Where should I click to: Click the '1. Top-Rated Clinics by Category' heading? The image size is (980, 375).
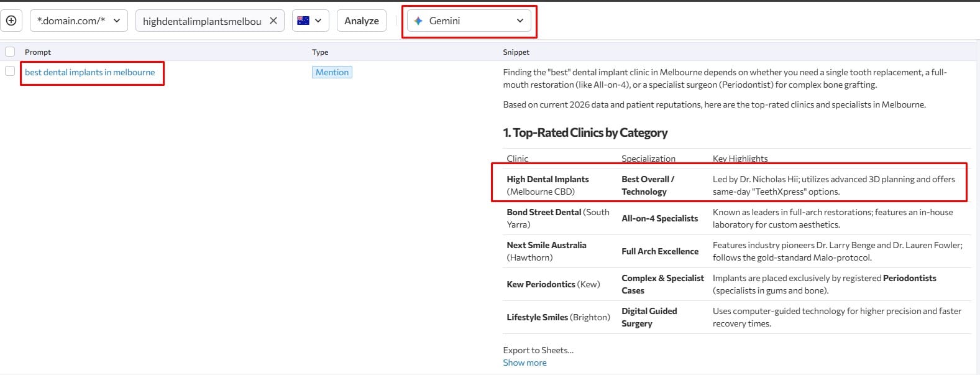(585, 132)
